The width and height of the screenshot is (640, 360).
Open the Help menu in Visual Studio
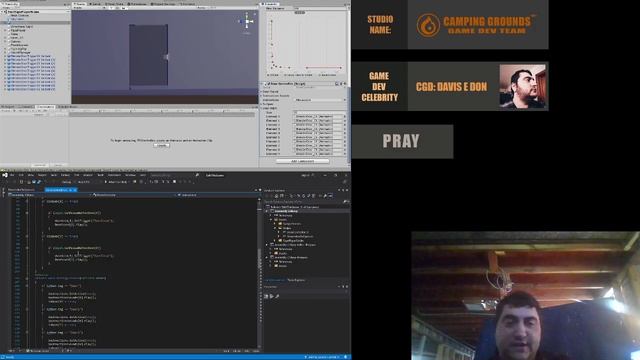coord(143,175)
